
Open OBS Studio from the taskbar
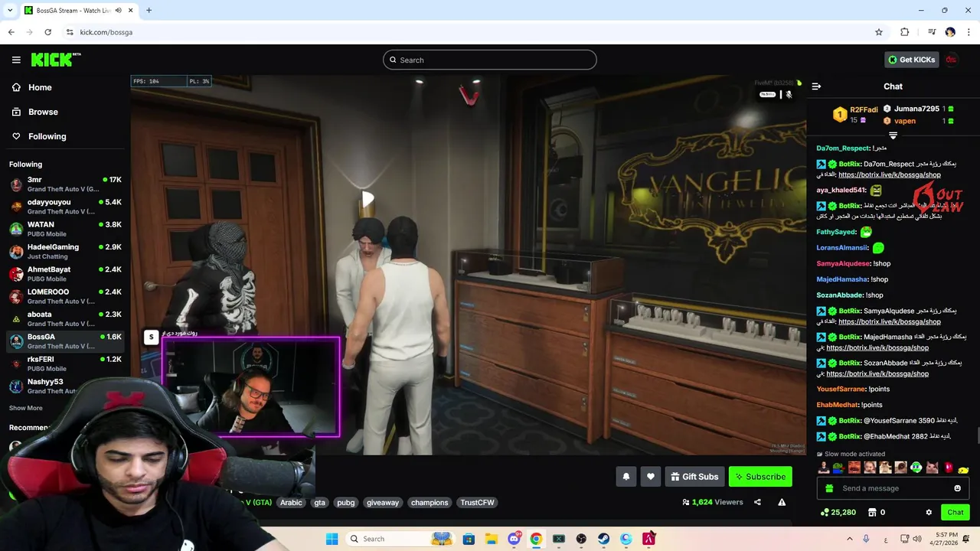point(581,539)
